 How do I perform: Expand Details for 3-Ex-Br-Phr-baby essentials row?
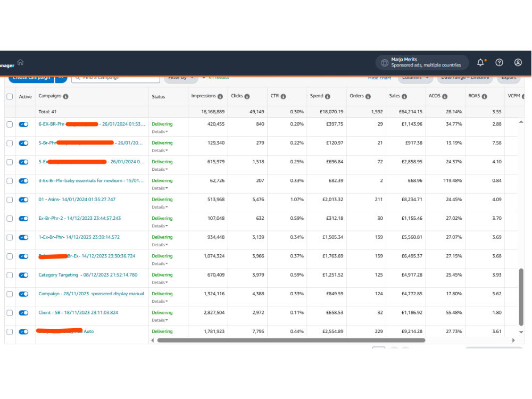click(160, 188)
